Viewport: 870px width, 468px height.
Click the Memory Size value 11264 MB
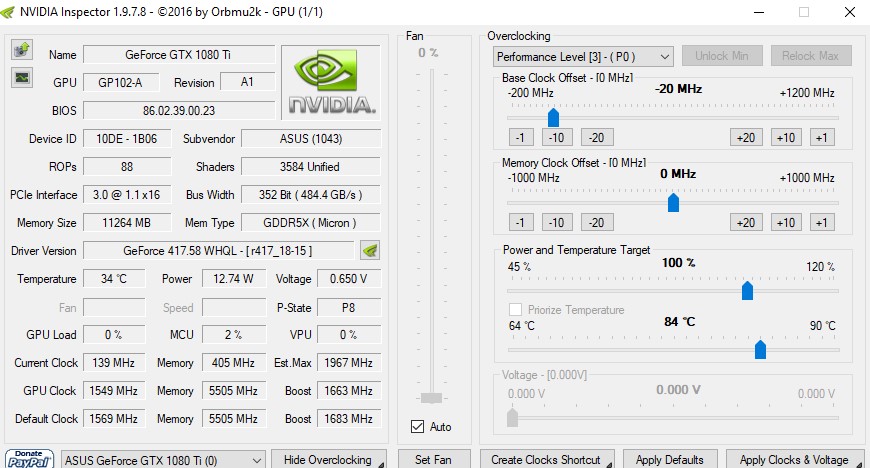127,223
